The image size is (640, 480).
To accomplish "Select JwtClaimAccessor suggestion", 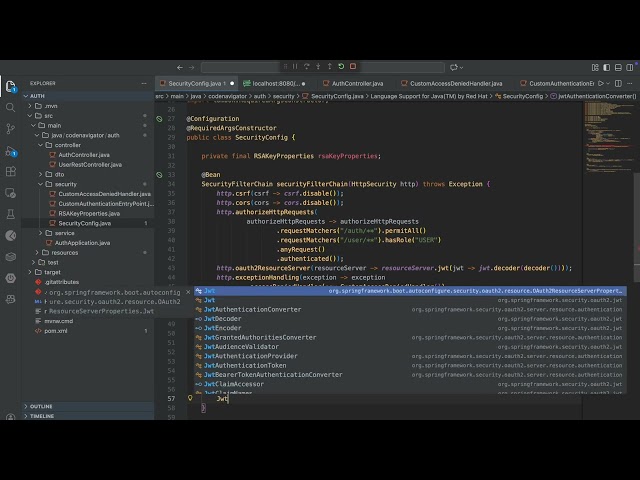I will 410,384.
